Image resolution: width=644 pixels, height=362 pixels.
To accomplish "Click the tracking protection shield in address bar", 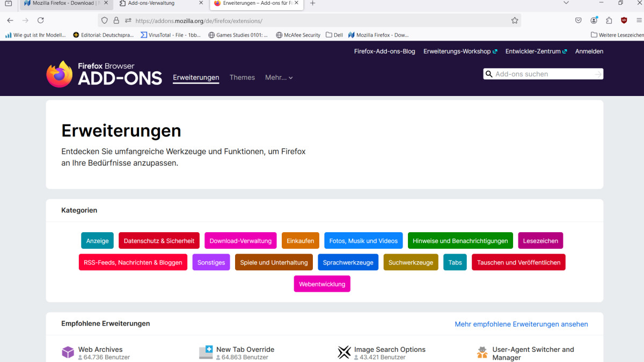I will tap(104, 20).
